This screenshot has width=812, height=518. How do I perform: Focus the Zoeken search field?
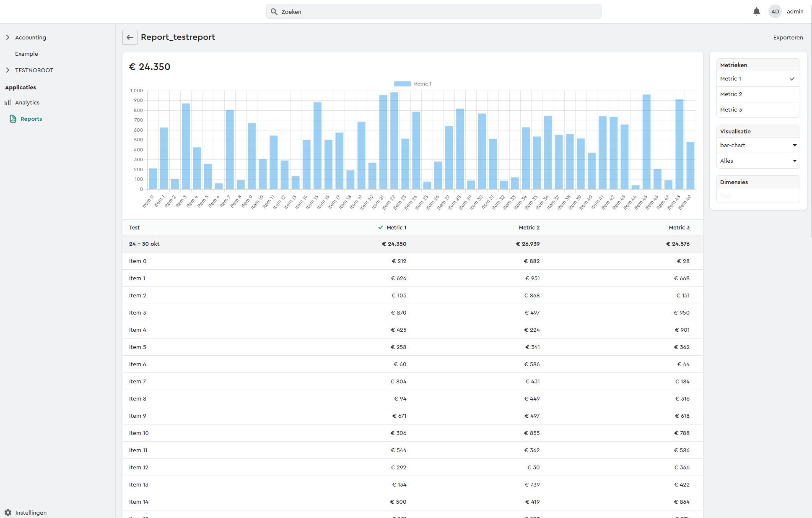tap(434, 12)
